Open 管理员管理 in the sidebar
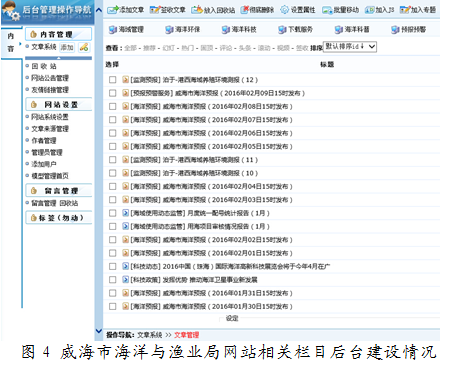This screenshot has height=375, width=450. pos(47,152)
